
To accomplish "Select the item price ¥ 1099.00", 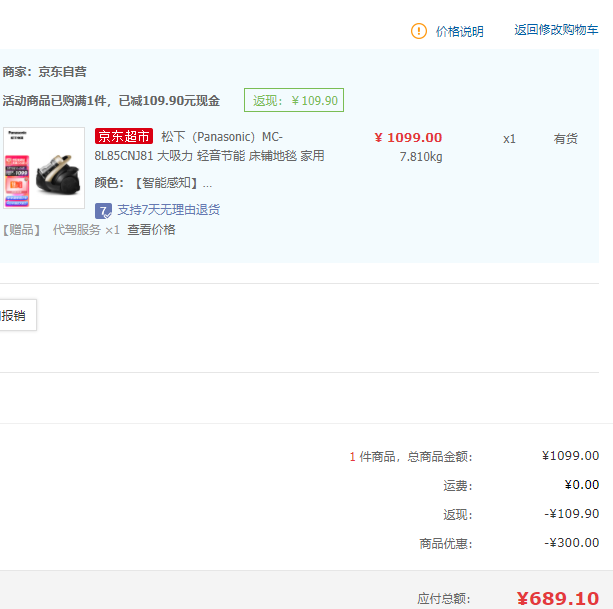I will 408,138.
